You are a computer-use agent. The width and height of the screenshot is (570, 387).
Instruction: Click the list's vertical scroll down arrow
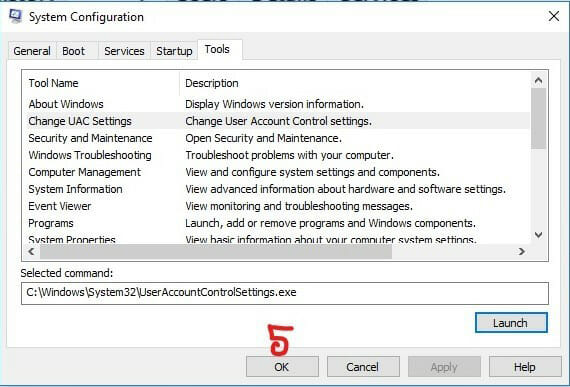pos(538,235)
